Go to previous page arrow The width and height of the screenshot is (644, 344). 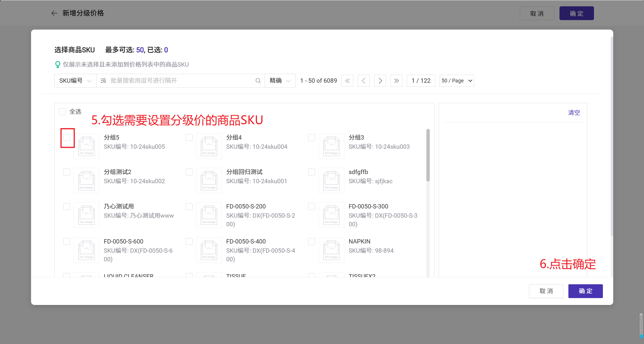click(364, 81)
